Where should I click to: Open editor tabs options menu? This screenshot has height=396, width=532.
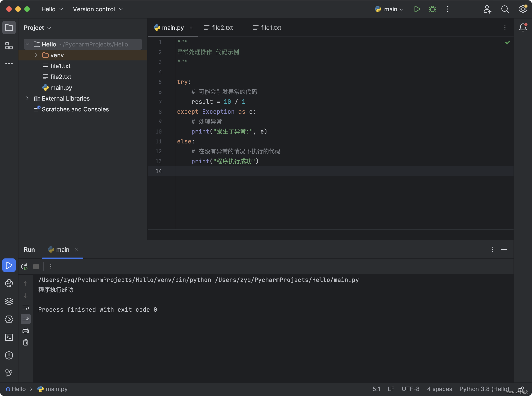505,28
